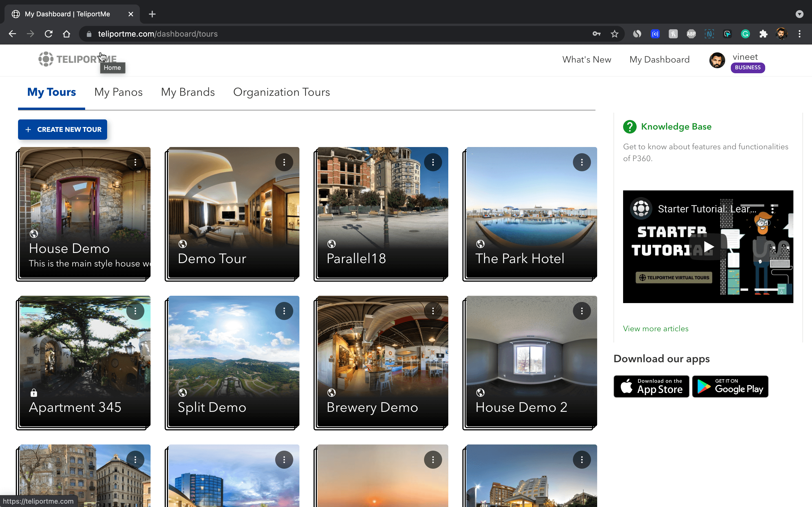Open the options menu on The Park Hotel tour
Image resolution: width=812 pixels, height=507 pixels.
point(581,162)
